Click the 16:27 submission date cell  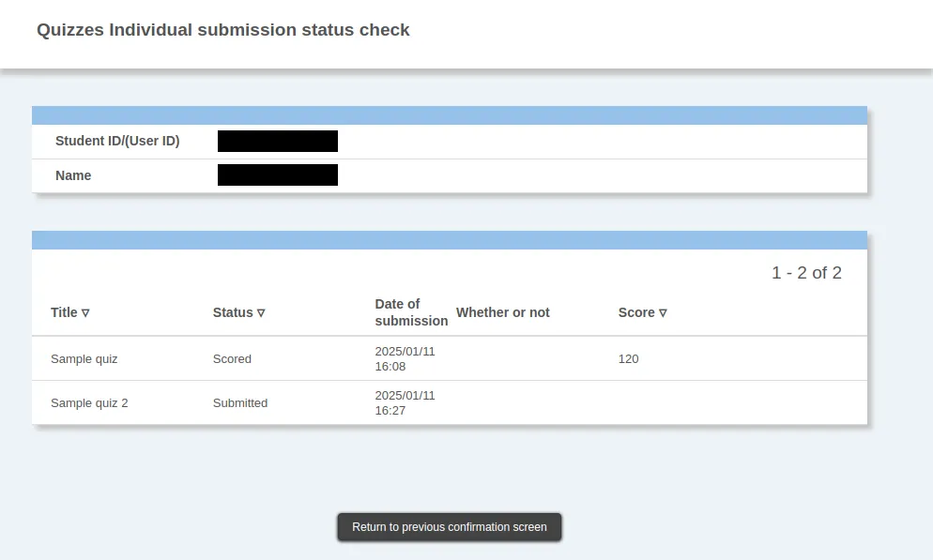[405, 403]
